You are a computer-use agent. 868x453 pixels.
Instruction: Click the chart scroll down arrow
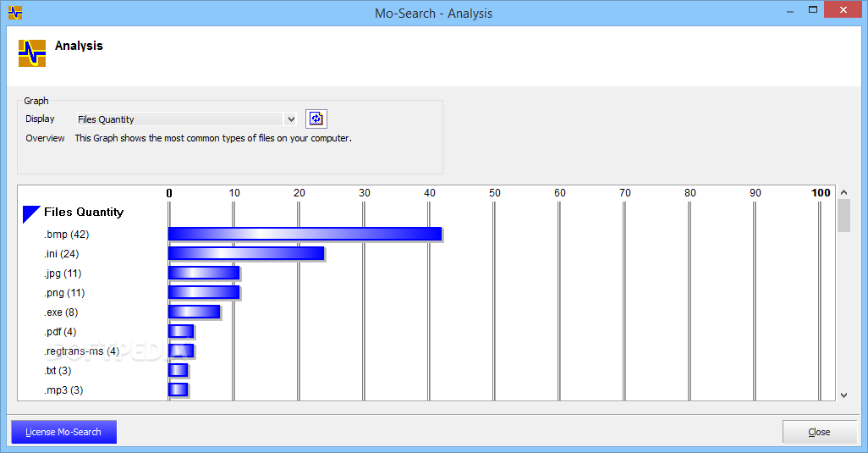(843, 395)
